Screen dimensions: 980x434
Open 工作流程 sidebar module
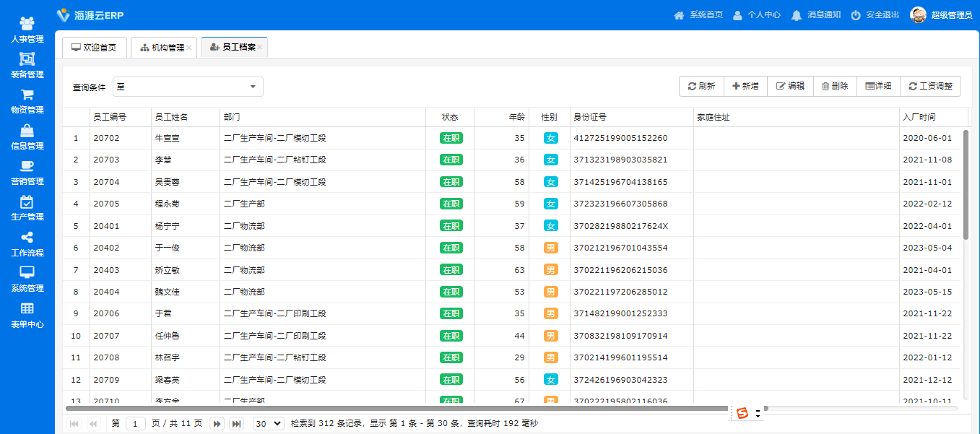[x=27, y=243]
